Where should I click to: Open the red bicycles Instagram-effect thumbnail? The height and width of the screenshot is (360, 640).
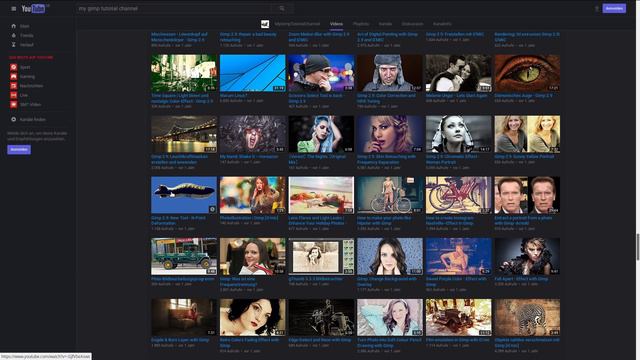[x=458, y=195]
